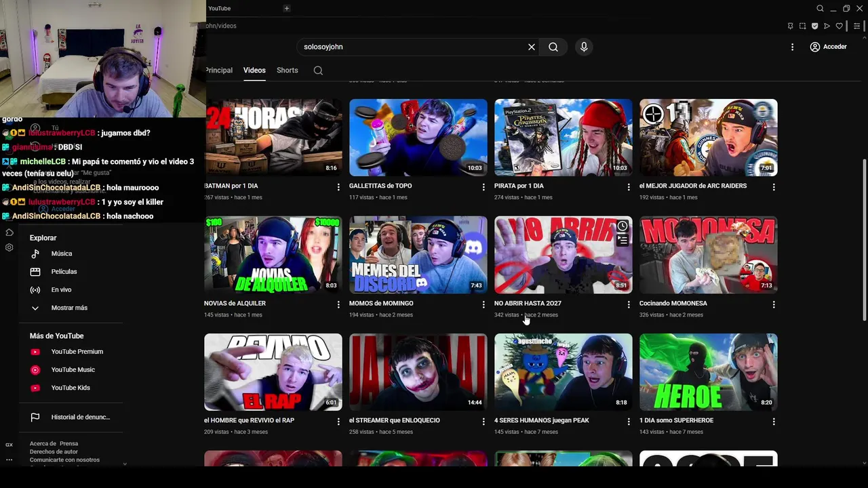
Task: Switch to the Shorts tab
Action: [288, 70]
